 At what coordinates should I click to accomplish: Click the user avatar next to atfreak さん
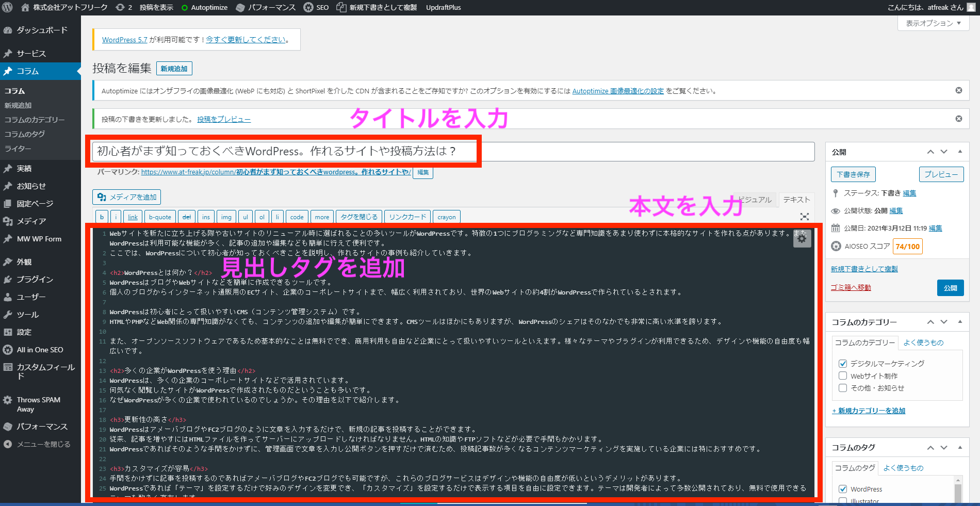[x=971, y=7]
